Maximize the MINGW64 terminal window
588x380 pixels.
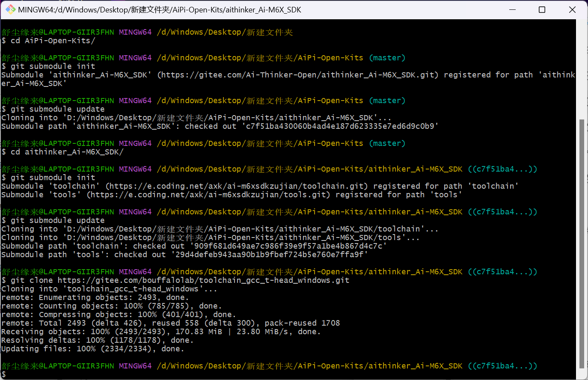tap(542, 9)
